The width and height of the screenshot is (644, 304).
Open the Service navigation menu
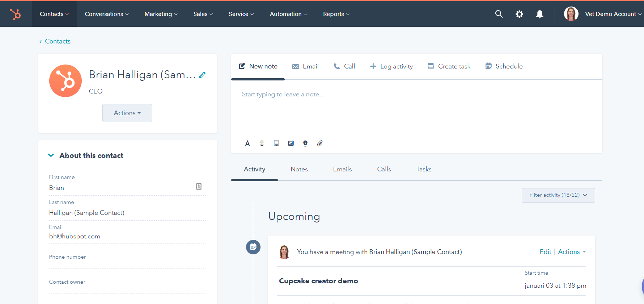(241, 14)
